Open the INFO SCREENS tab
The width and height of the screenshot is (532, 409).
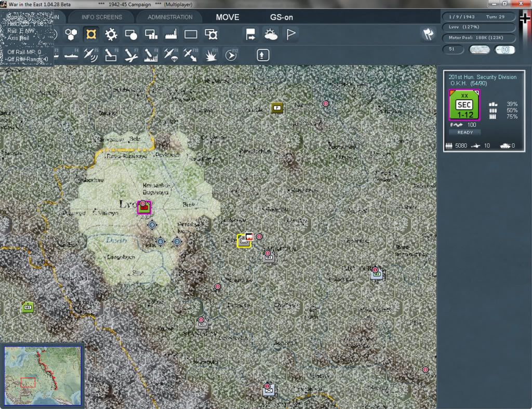(x=101, y=17)
